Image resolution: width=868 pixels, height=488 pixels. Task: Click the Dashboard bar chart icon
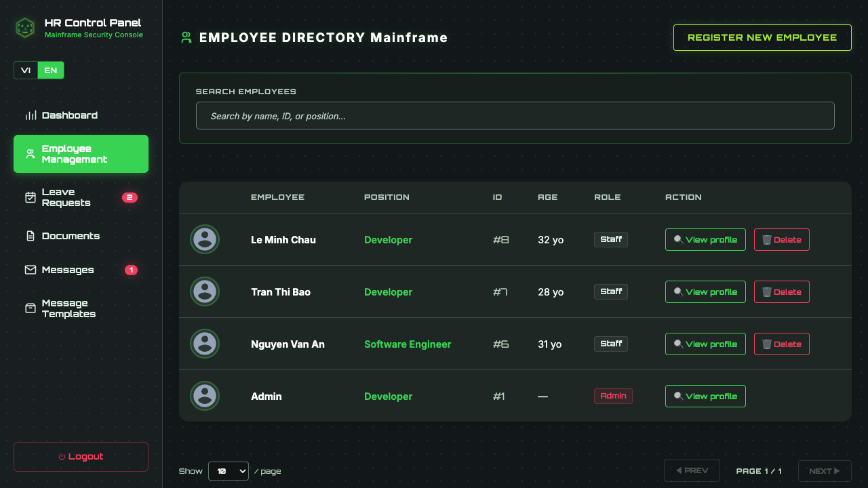[x=31, y=115]
